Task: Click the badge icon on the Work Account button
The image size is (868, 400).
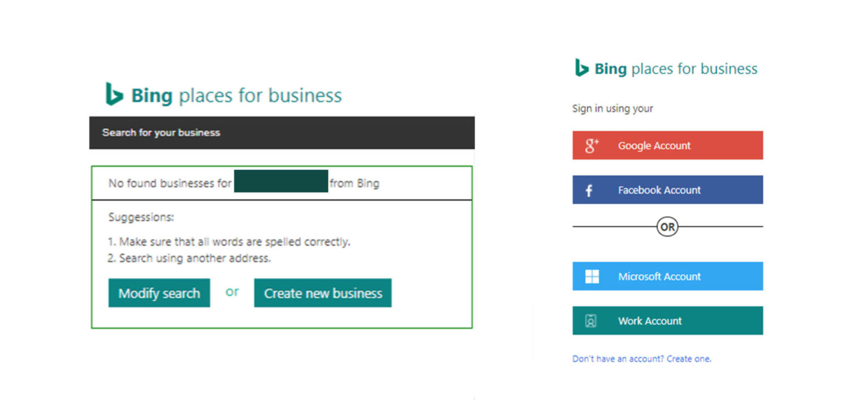Action: (x=591, y=320)
